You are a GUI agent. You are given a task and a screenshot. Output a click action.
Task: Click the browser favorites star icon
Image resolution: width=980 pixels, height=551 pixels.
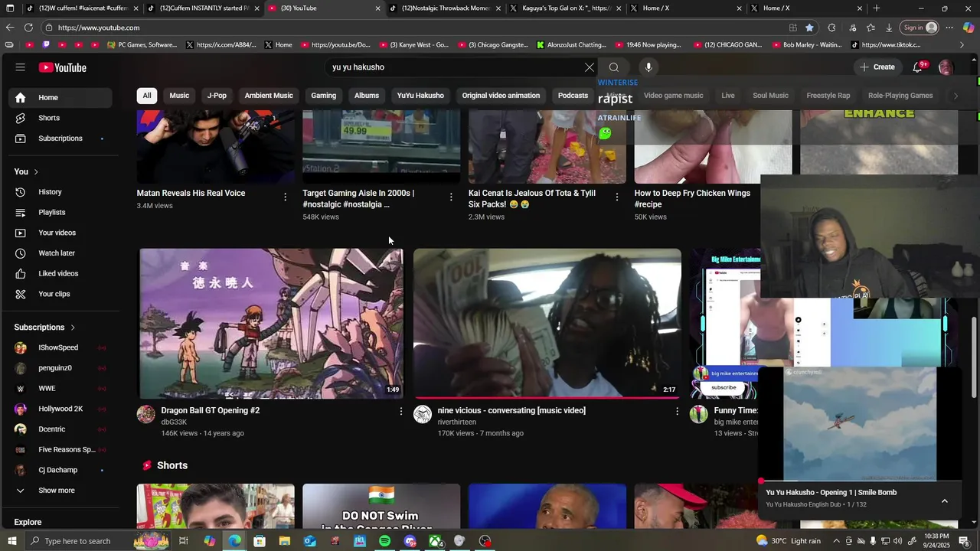coord(809,28)
